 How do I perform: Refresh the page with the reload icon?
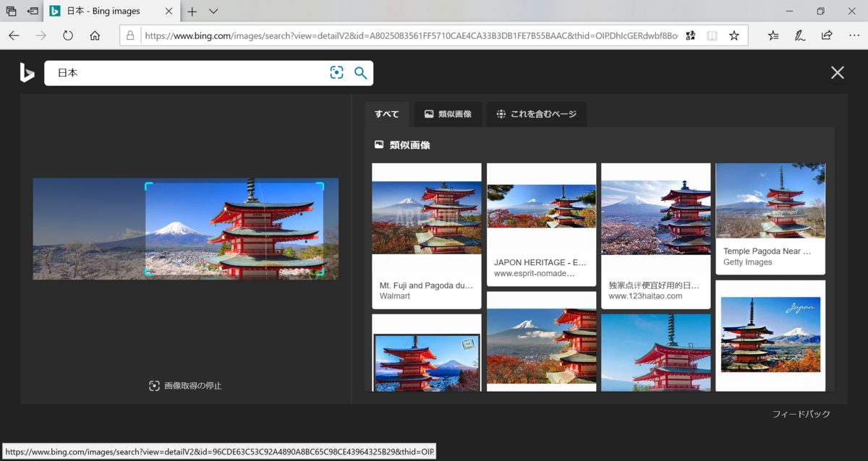click(x=68, y=35)
